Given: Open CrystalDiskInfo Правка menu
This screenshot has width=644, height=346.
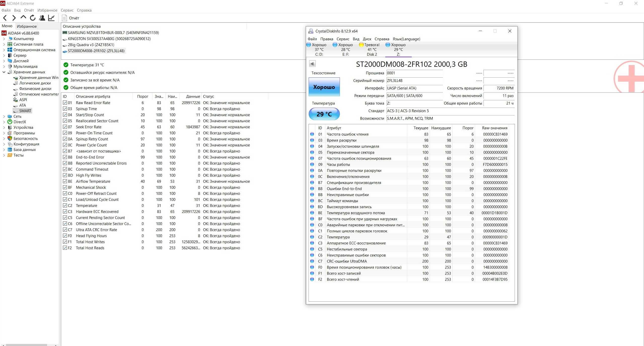Looking at the screenshot, I should [x=327, y=39].
